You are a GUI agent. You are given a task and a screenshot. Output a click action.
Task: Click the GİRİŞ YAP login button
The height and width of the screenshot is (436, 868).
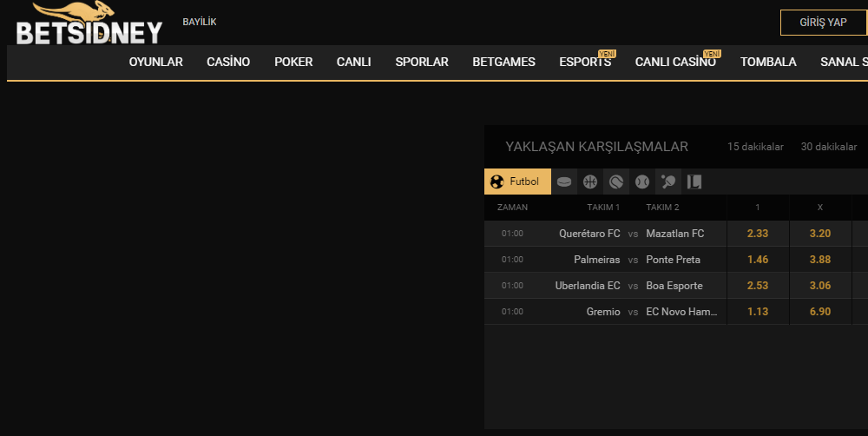(823, 23)
